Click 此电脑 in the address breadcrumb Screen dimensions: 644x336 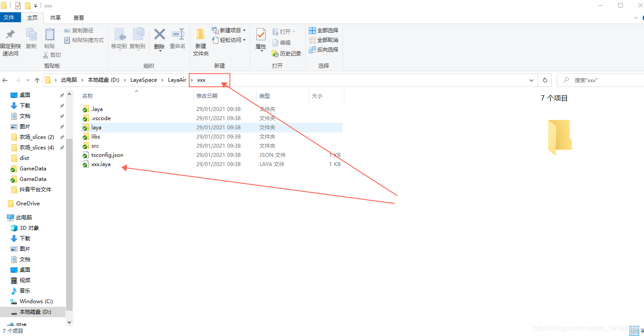coord(69,80)
